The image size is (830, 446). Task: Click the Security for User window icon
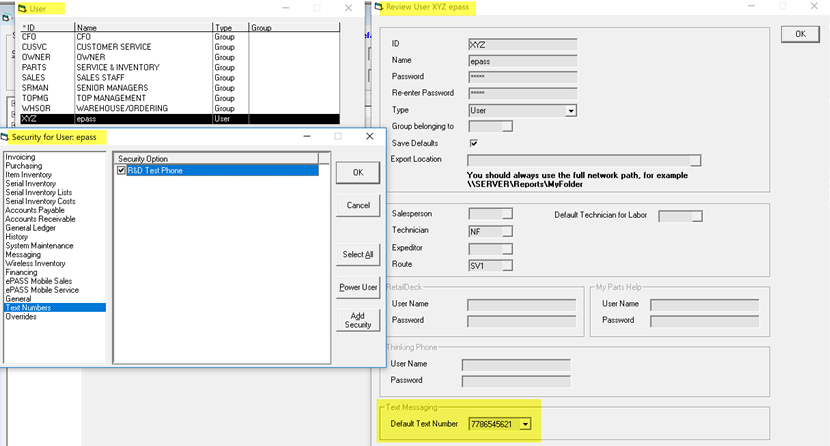5,137
